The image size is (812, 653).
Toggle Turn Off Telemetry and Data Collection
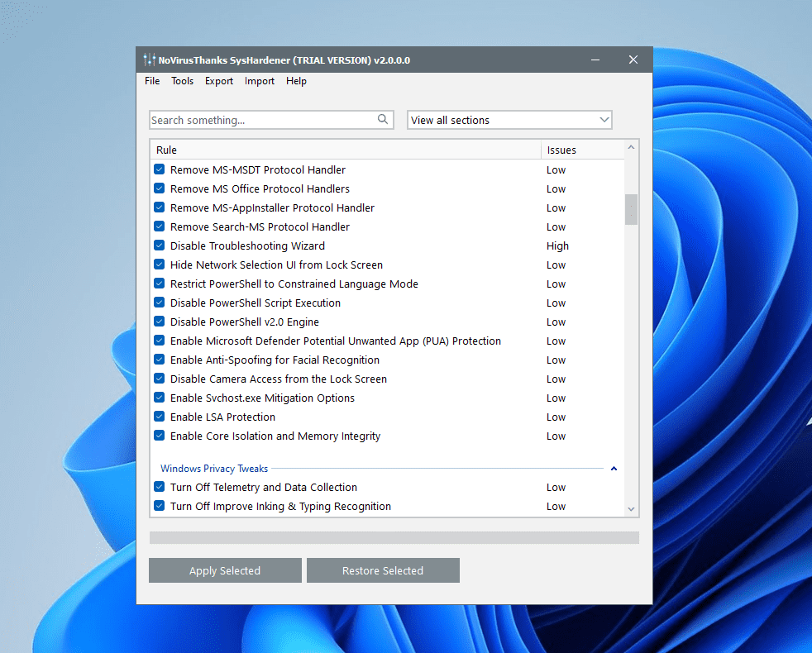click(x=160, y=487)
